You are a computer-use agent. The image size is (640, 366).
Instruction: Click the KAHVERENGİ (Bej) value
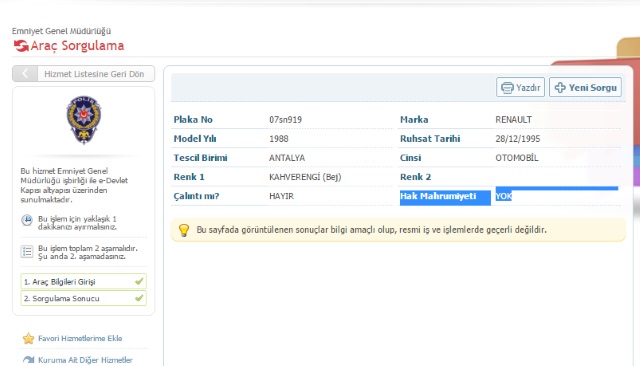pyautogui.click(x=305, y=177)
